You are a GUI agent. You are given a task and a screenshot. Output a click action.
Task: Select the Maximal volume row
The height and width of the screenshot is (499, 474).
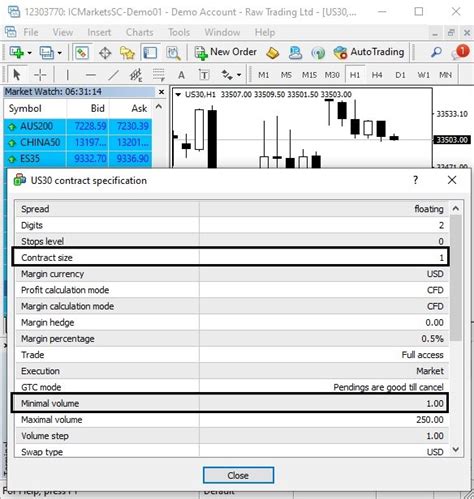coord(232,420)
